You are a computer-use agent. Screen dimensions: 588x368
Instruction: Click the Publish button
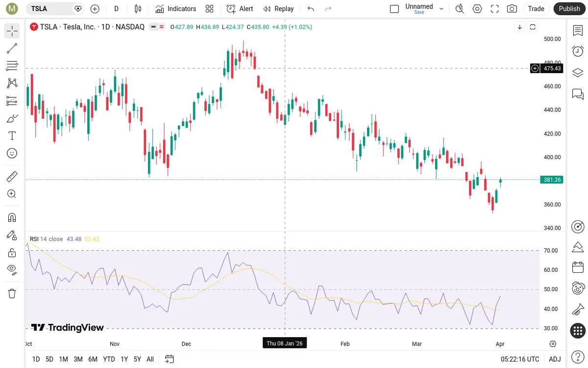click(569, 9)
